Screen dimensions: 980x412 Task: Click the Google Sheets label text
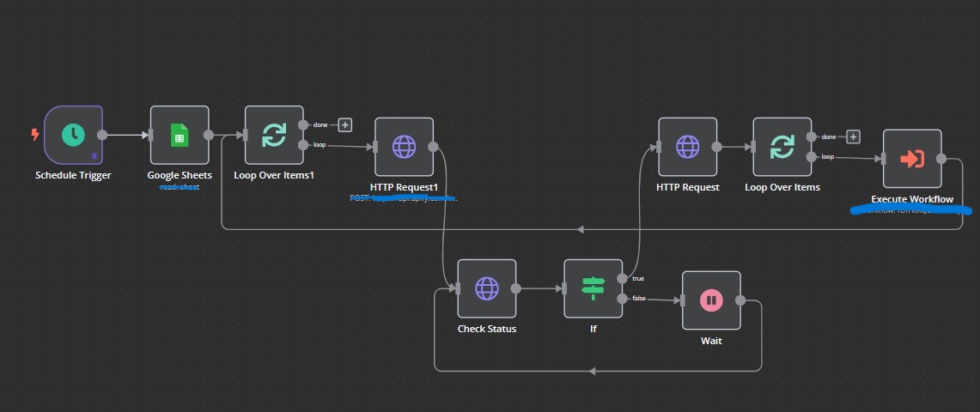[x=180, y=175]
